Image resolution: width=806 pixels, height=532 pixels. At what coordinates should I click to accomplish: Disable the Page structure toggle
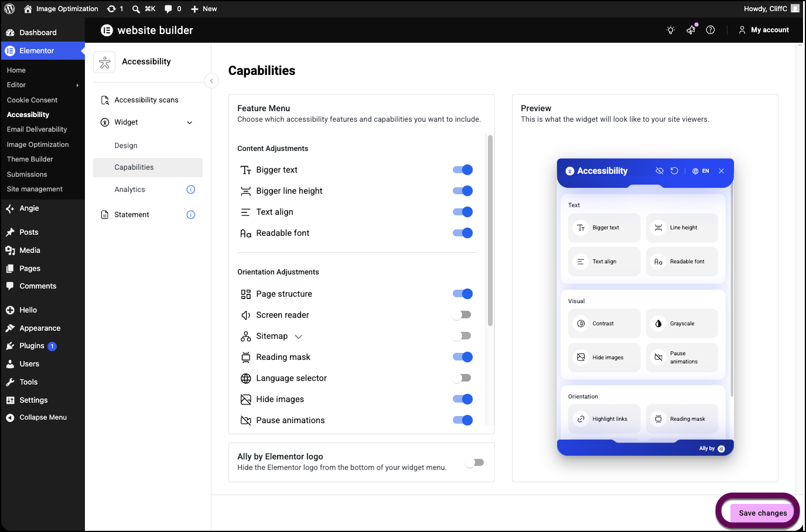click(x=463, y=294)
